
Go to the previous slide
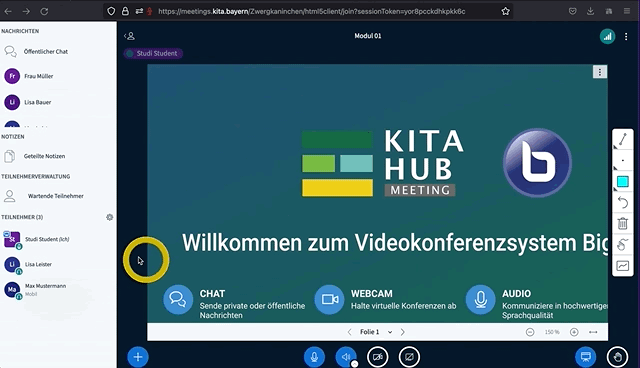[x=349, y=332]
